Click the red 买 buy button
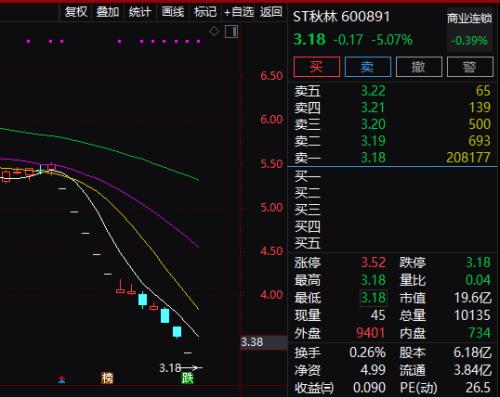The image size is (500, 397). click(x=317, y=67)
